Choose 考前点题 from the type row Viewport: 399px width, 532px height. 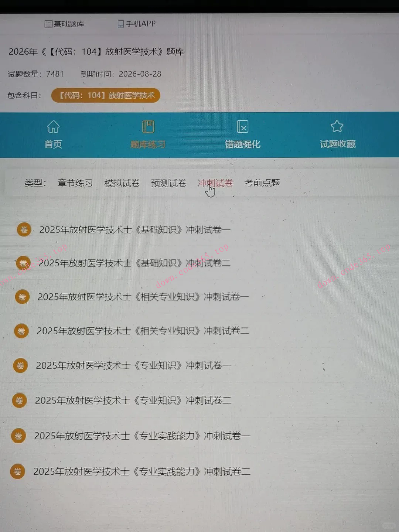[x=263, y=182]
